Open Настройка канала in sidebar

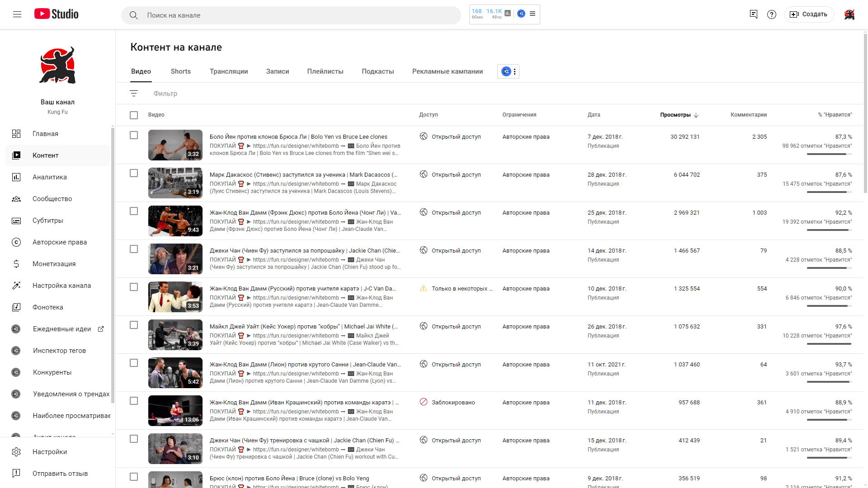(x=57, y=286)
